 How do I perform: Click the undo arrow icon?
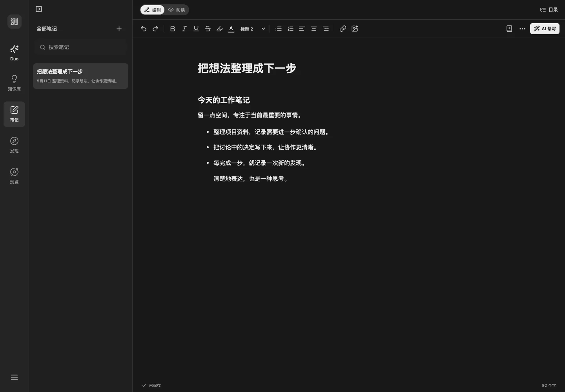144,29
